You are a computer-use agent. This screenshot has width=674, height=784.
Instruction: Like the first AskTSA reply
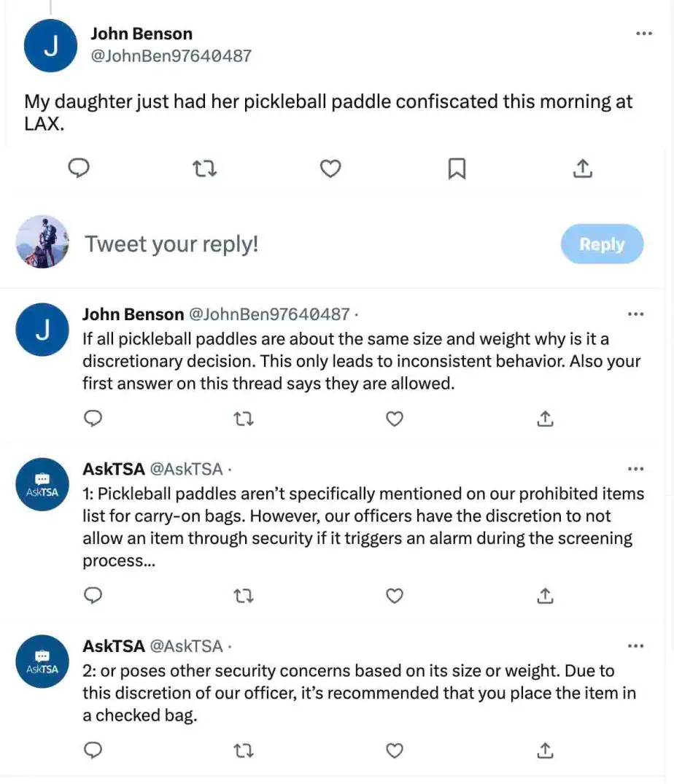(395, 596)
